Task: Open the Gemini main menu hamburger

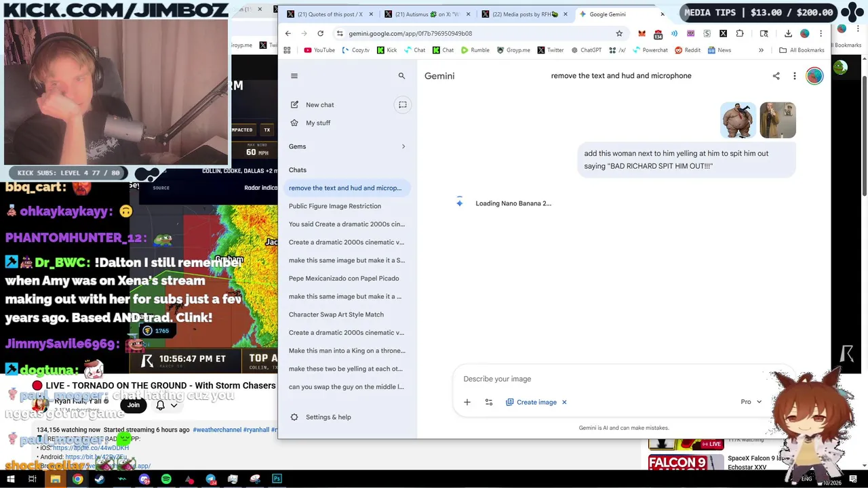Action: [x=294, y=76]
